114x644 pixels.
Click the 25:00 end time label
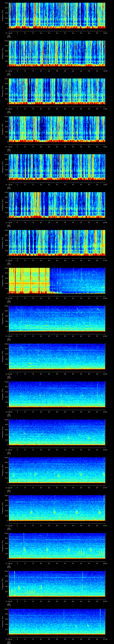pos(105,412)
